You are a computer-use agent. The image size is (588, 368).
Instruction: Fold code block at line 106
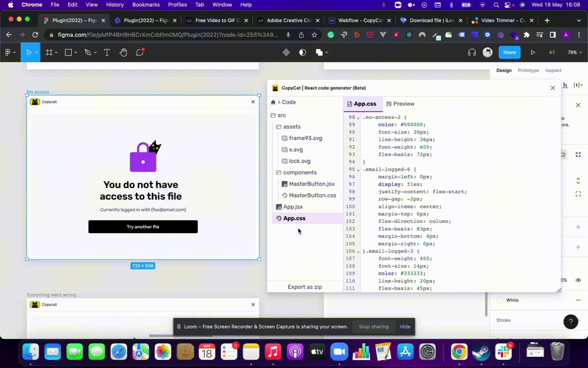pyautogui.click(x=358, y=251)
